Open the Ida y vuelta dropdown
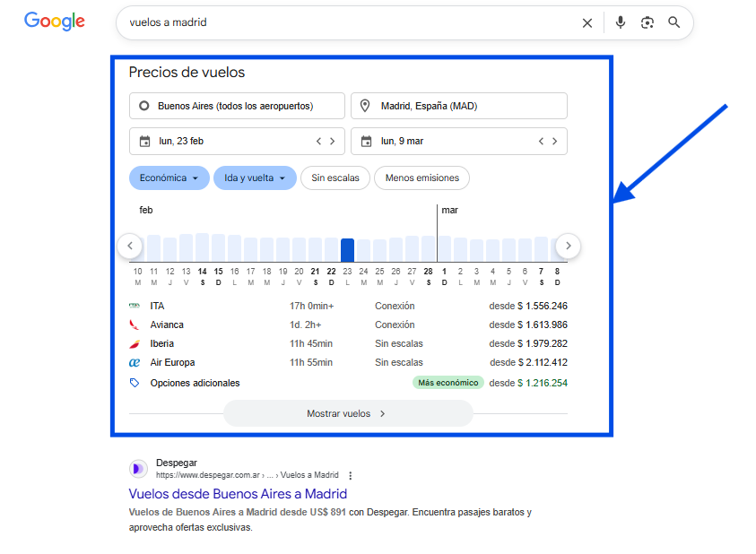 tap(254, 177)
